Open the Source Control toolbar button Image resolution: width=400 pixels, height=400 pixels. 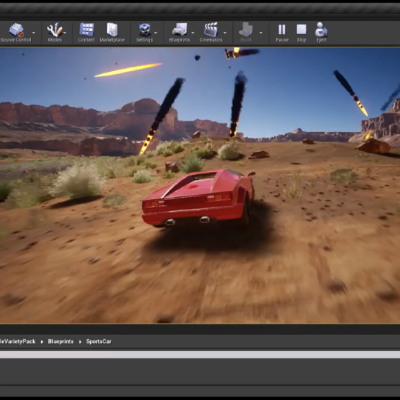click(16, 32)
